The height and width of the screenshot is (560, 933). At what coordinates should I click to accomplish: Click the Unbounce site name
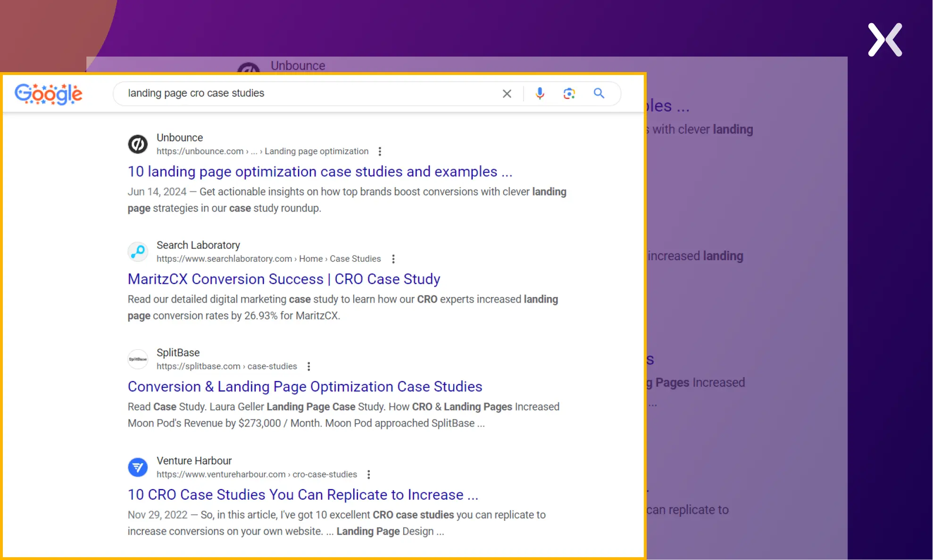pyautogui.click(x=180, y=138)
